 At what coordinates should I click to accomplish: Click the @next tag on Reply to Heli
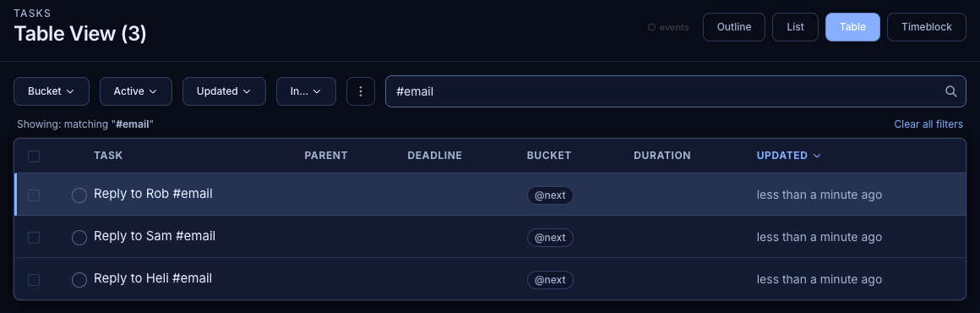coord(550,280)
